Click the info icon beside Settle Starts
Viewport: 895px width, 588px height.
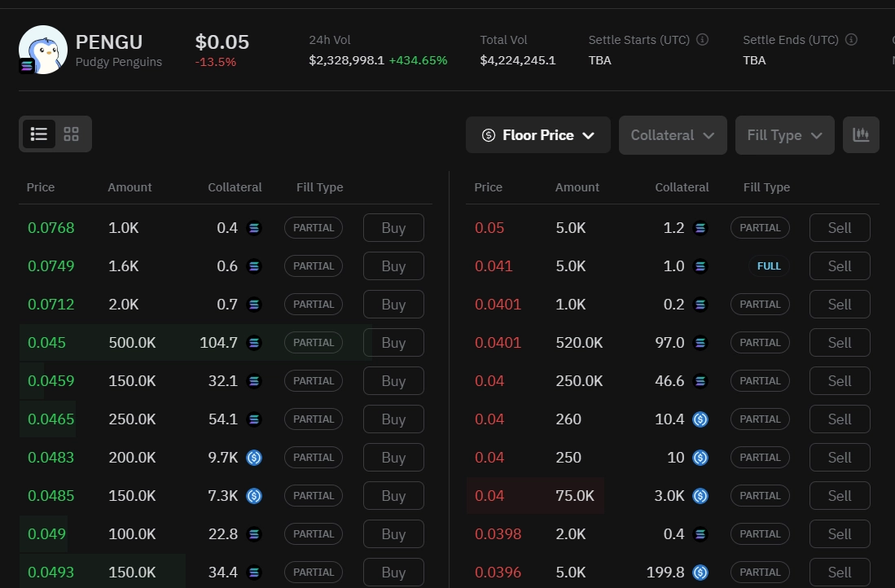pyautogui.click(x=702, y=39)
